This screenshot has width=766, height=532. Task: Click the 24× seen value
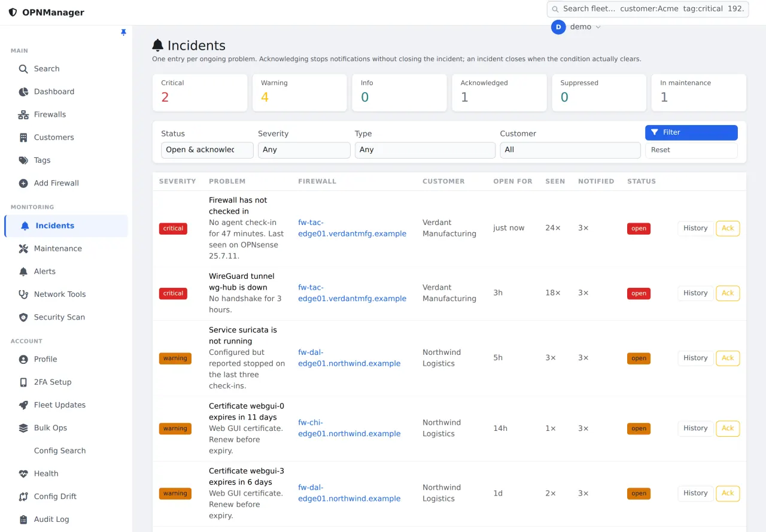[x=553, y=228]
